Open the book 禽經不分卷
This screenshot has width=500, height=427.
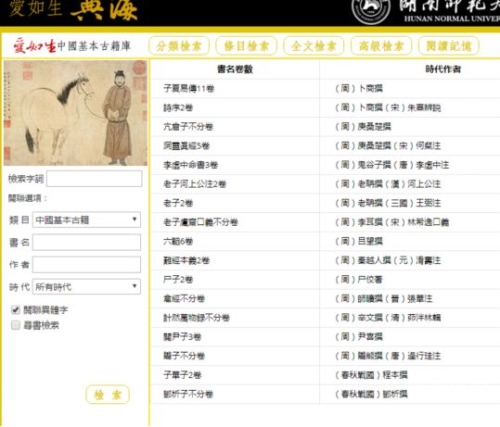pos(184,299)
